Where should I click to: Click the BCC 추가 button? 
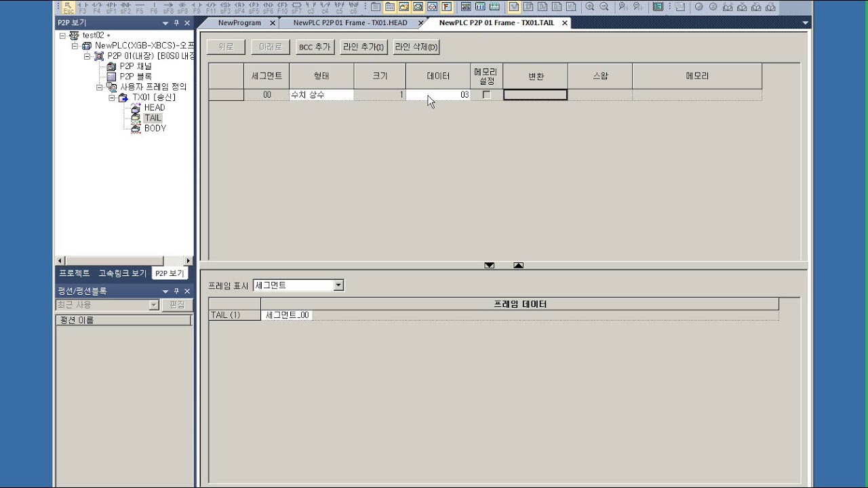314,47
